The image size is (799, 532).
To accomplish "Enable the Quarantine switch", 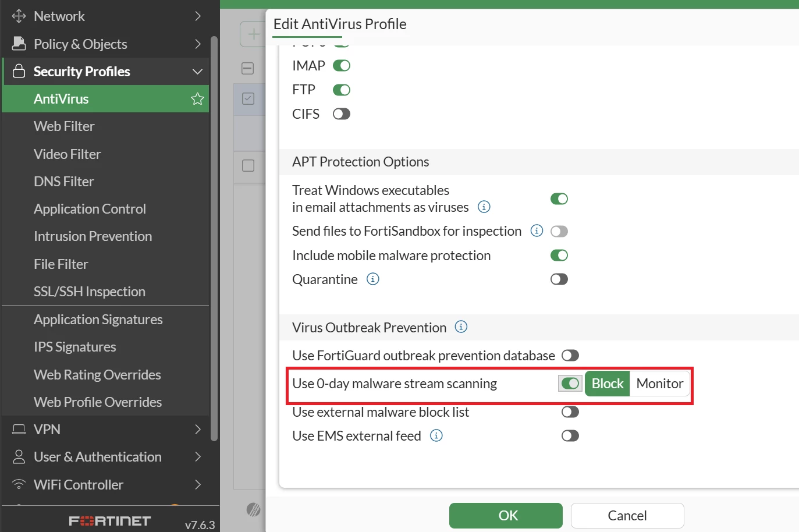I will coord(559,279).
